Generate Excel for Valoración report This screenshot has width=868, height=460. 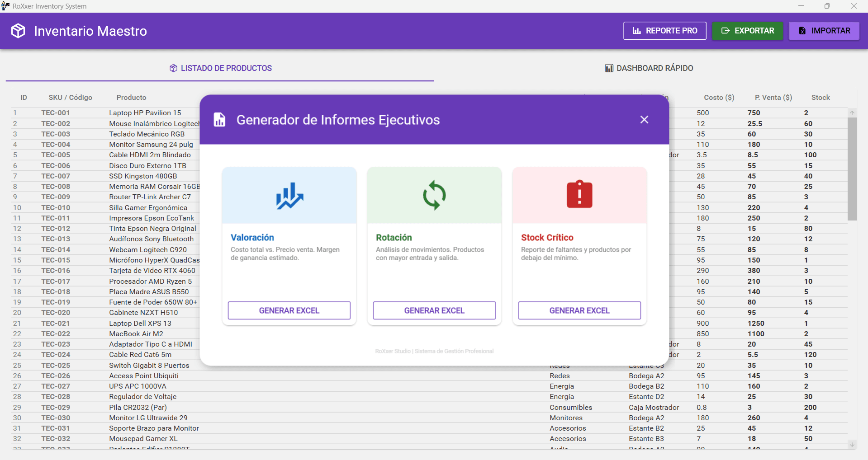tap(289, 310)
